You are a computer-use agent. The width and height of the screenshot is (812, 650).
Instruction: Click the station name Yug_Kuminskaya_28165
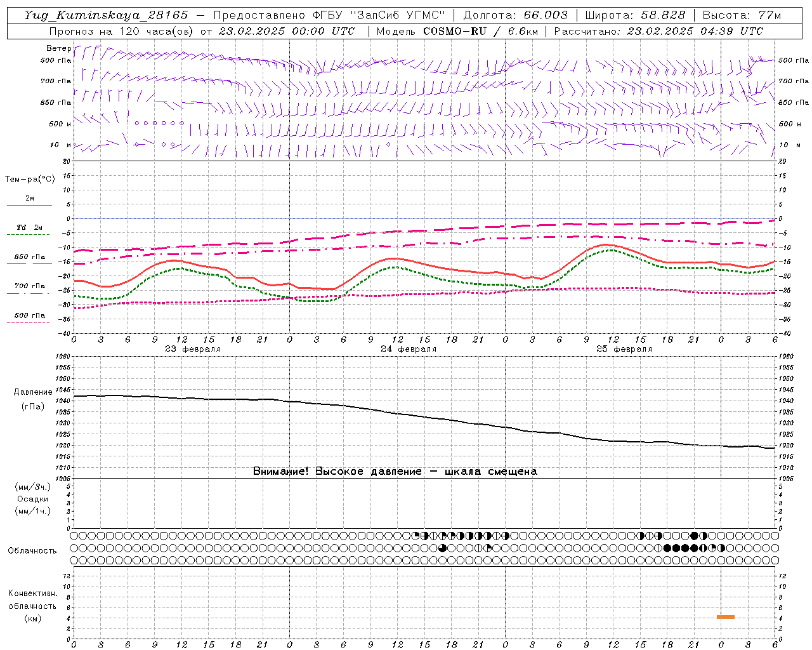point(107,15)
